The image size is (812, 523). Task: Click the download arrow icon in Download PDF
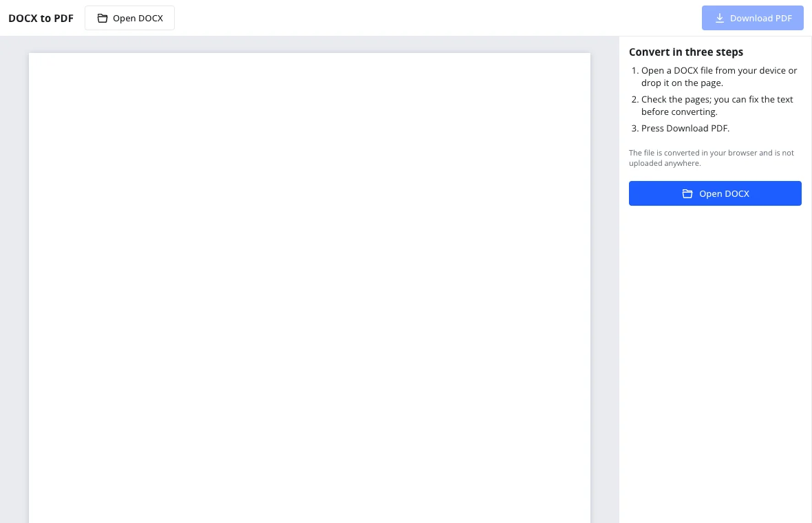pos(719,18)
